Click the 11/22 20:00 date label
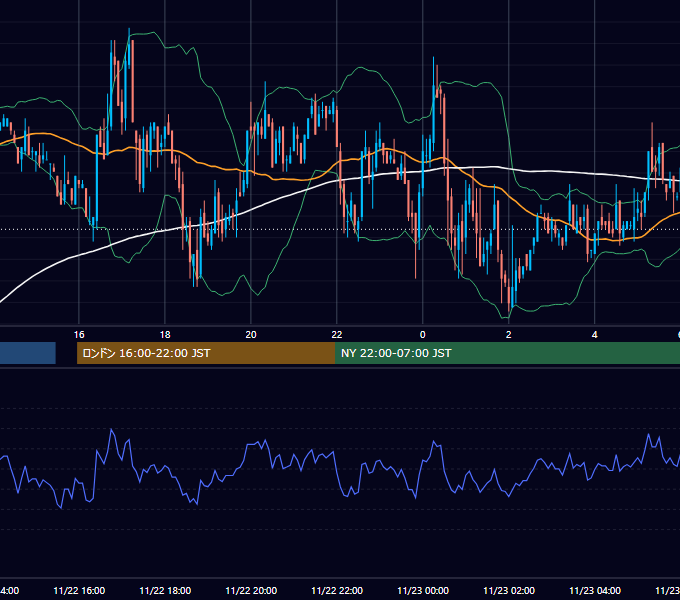 [x=251, y=591]
